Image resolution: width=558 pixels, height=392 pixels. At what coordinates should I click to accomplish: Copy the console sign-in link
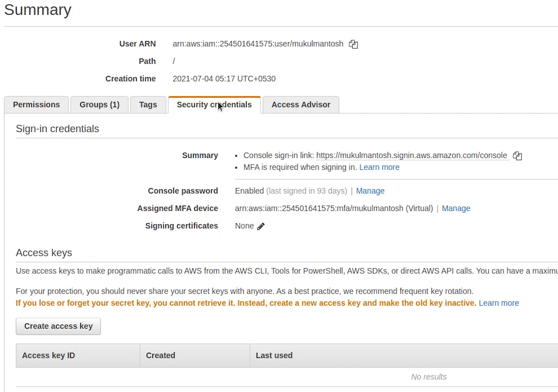(x=517, y=156)
